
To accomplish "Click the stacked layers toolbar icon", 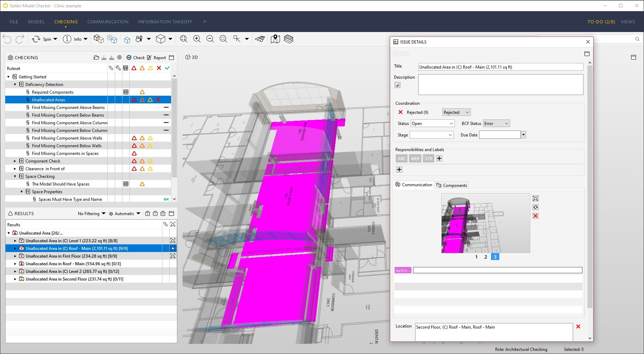I will (x=289, y=39).
